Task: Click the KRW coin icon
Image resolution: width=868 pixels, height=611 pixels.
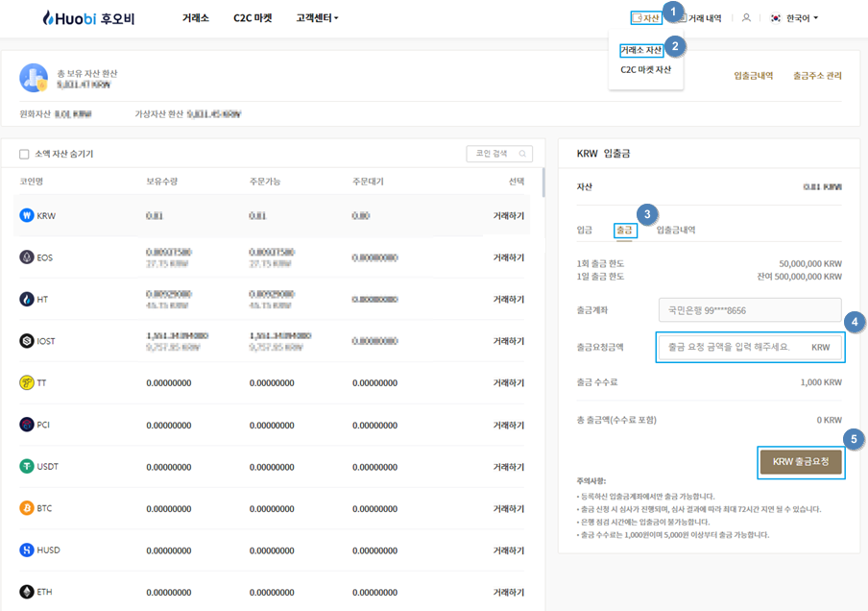Action: click(27, 215)
